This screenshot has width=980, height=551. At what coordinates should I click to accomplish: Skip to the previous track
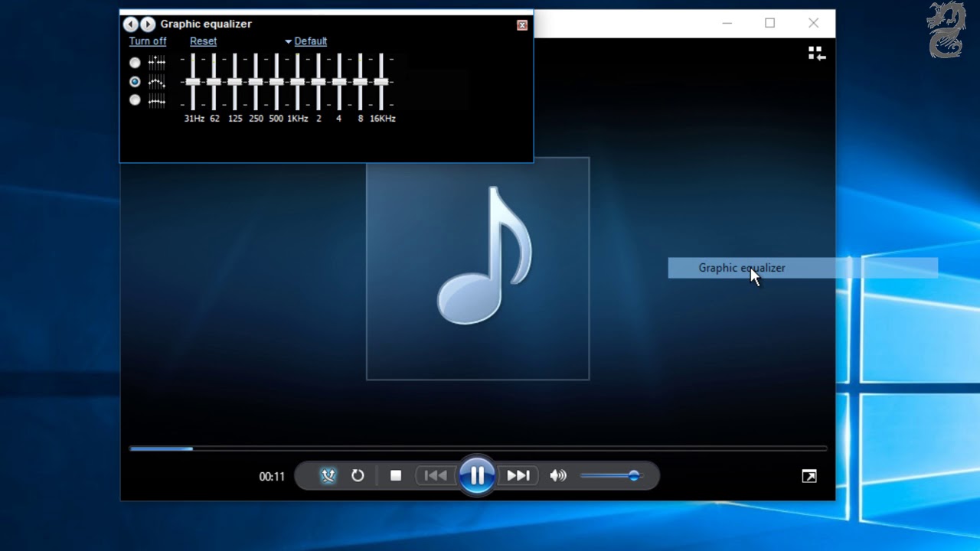pyautogui.click(x=436, y=476)
